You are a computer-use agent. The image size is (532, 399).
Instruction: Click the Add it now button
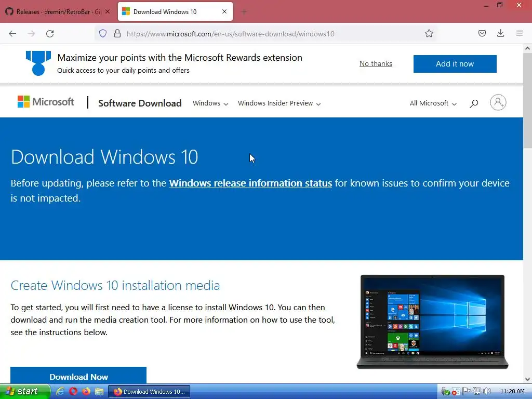pyautogui.click(x=455, y=64)
